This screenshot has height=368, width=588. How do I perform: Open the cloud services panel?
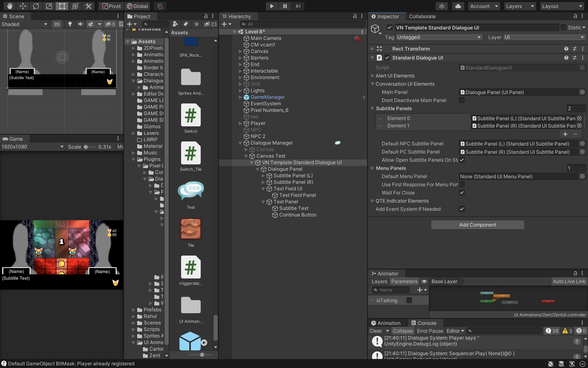click(x=458, y=6)
